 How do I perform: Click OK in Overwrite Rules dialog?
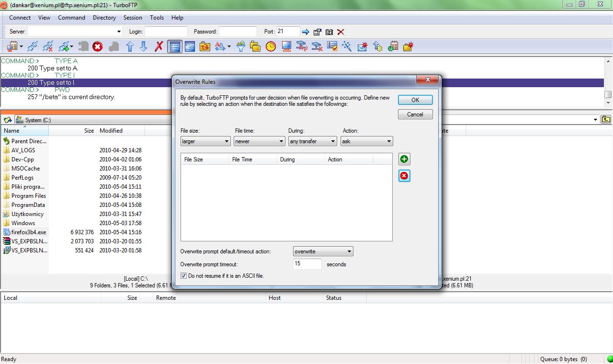point(415,100)
